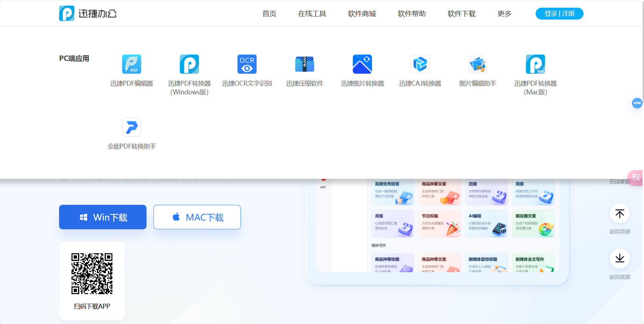This screenshot has height=324, width=644.
Task: Click the 迅捷办公 logo
Action: pos(88,14)
